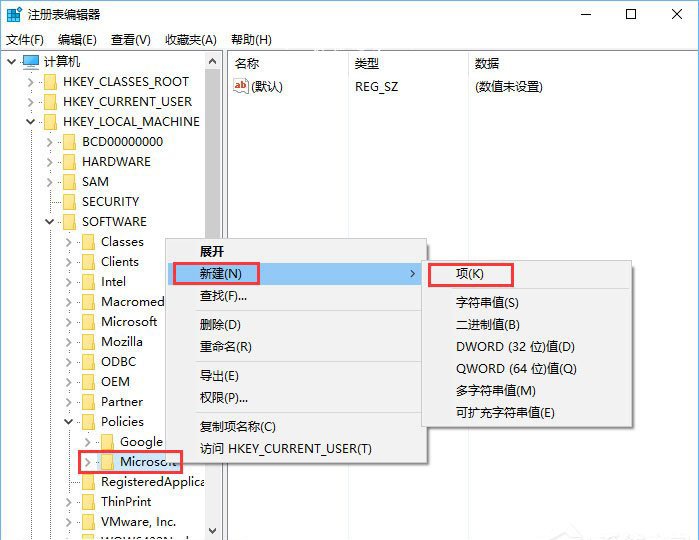Choose 导出(E) in the context menu
The image size is (699, 540).
click(x=296, y=376)
